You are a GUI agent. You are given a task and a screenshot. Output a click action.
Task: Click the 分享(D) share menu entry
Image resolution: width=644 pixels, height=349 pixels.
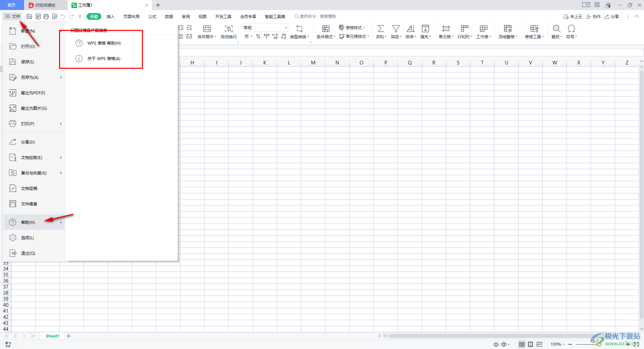click(34, 142)
